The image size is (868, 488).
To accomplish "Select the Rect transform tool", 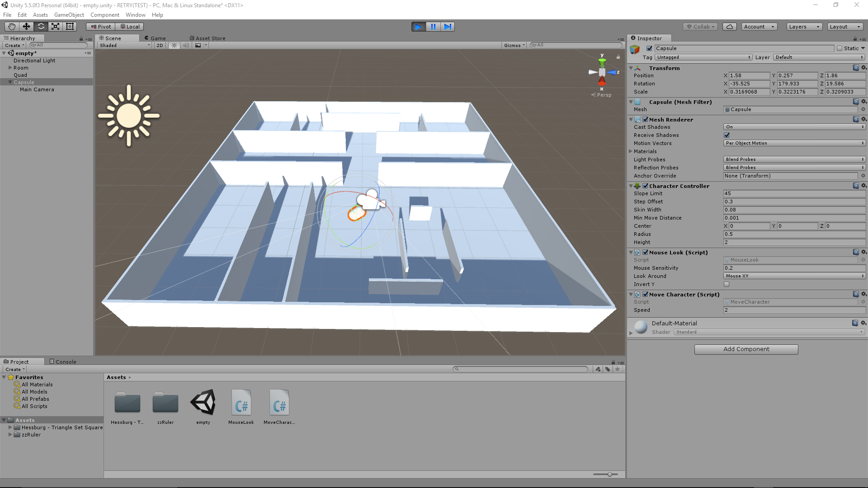I will pos(70,27).
